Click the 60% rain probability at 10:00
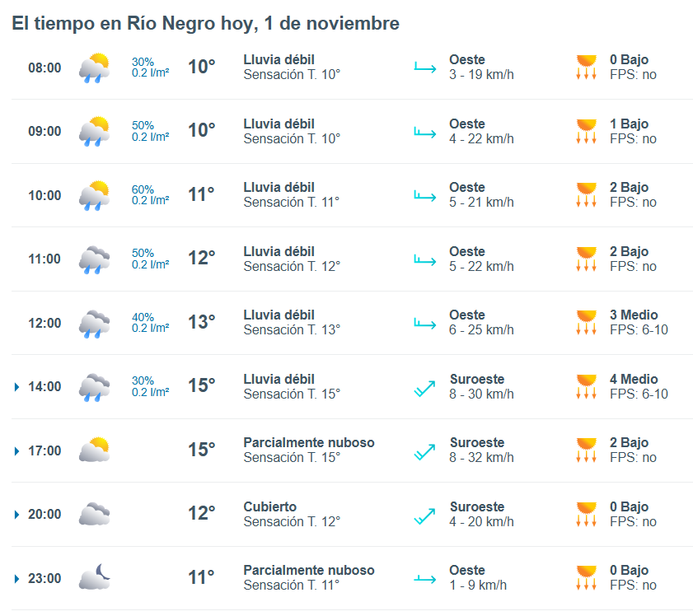 [x=143, y=189]
